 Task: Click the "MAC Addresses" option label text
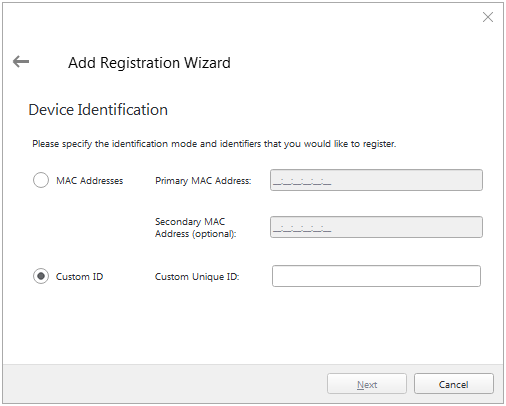point(90,181)
